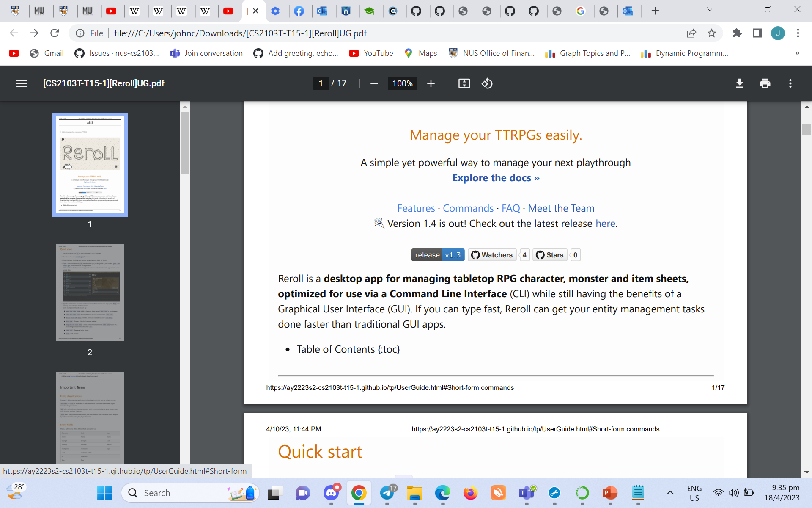Open the YouTube bookmark
The image size is (812, 508).
point(371,53)
